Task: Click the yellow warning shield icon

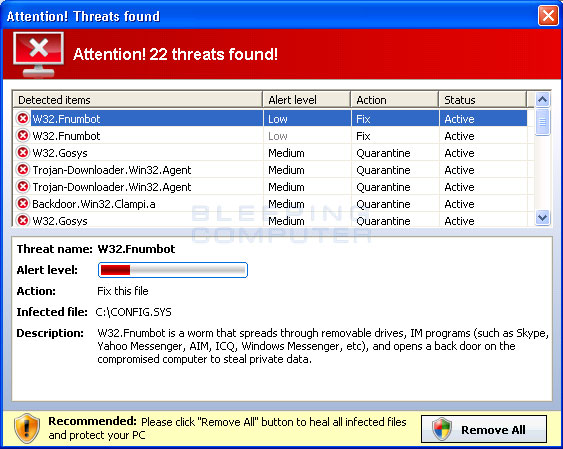Action: 27,428
